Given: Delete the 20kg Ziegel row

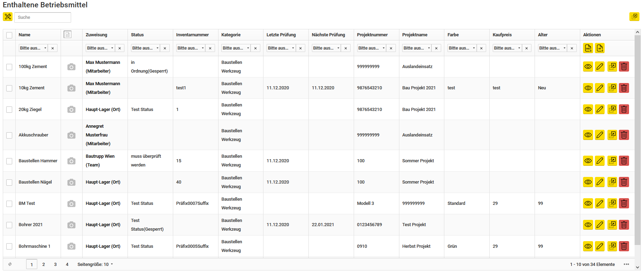Looking at the screenshot, I should [624, 109].
